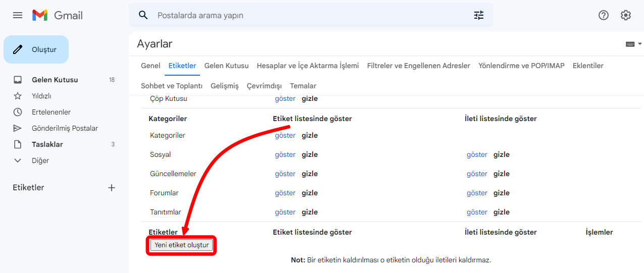
Task: Hide Forumlar in the message list
Action: [x=502, y=193]
